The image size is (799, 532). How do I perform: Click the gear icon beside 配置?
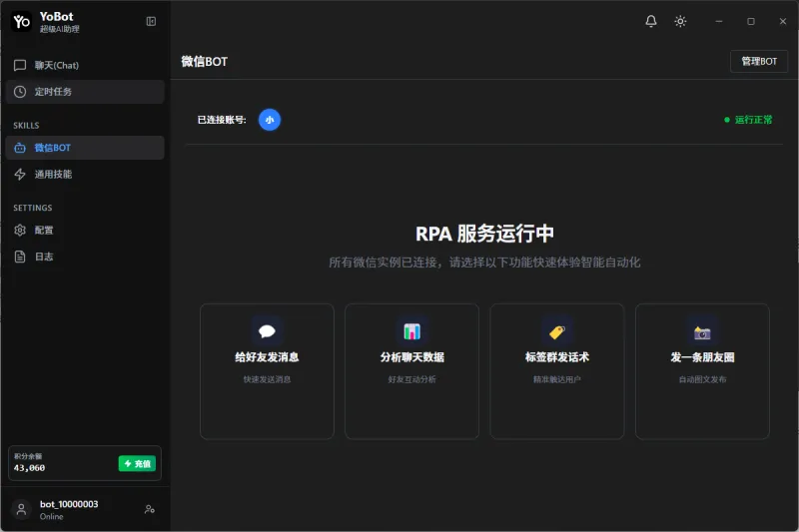pos(20,231)
